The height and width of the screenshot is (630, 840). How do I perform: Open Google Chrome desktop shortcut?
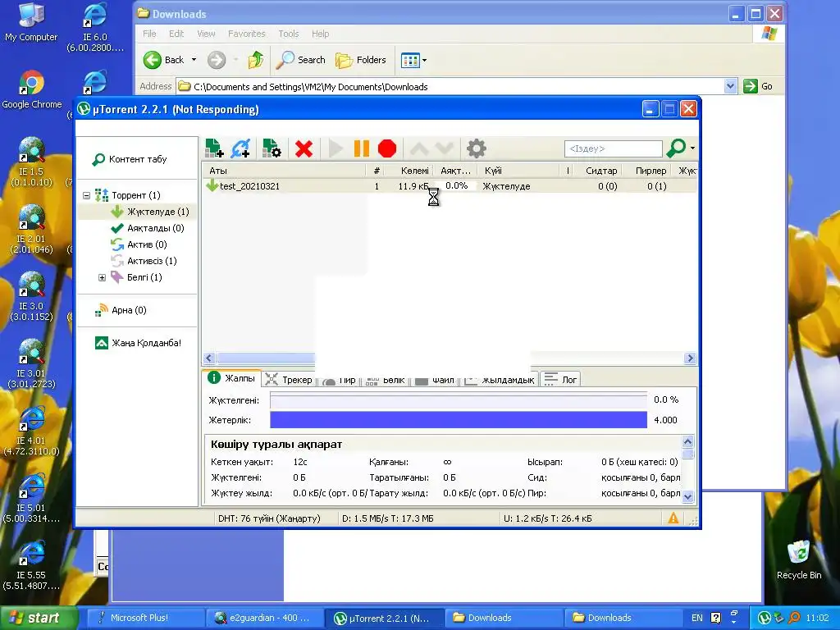(x=32, y=90)
